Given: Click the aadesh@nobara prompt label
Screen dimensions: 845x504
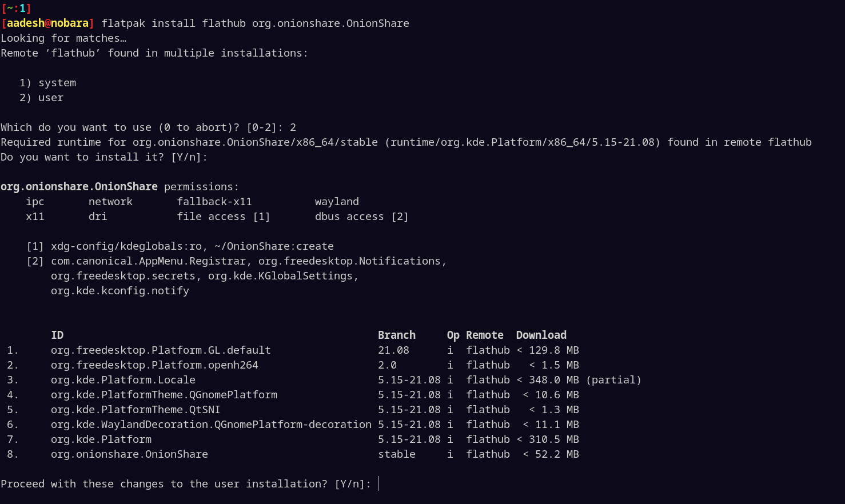Looking at the screenshot, I should pos(47,23).
